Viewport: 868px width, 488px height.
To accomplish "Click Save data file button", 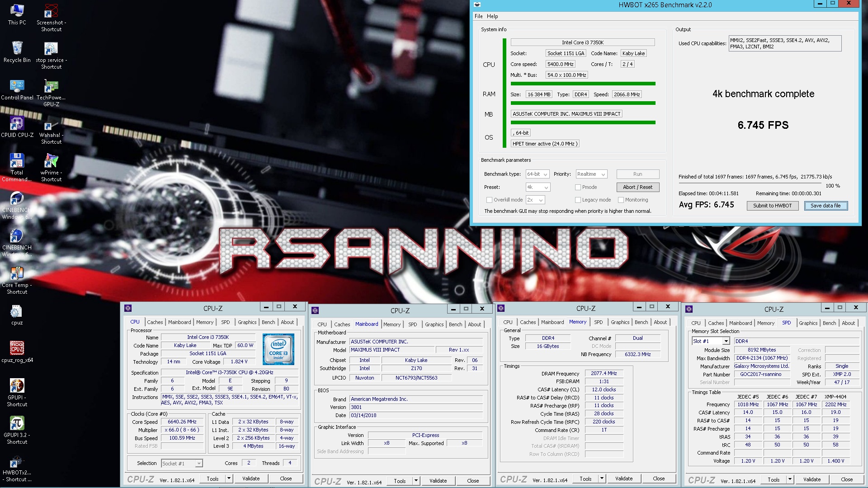I will [826, 206].
